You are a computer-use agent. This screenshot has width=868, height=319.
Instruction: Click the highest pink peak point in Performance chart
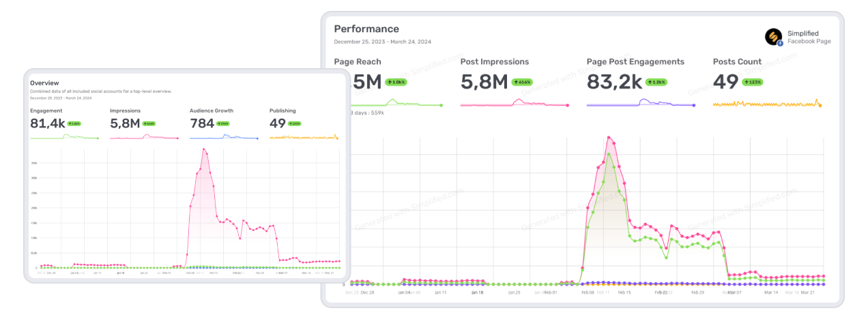[x=607, y=137]
